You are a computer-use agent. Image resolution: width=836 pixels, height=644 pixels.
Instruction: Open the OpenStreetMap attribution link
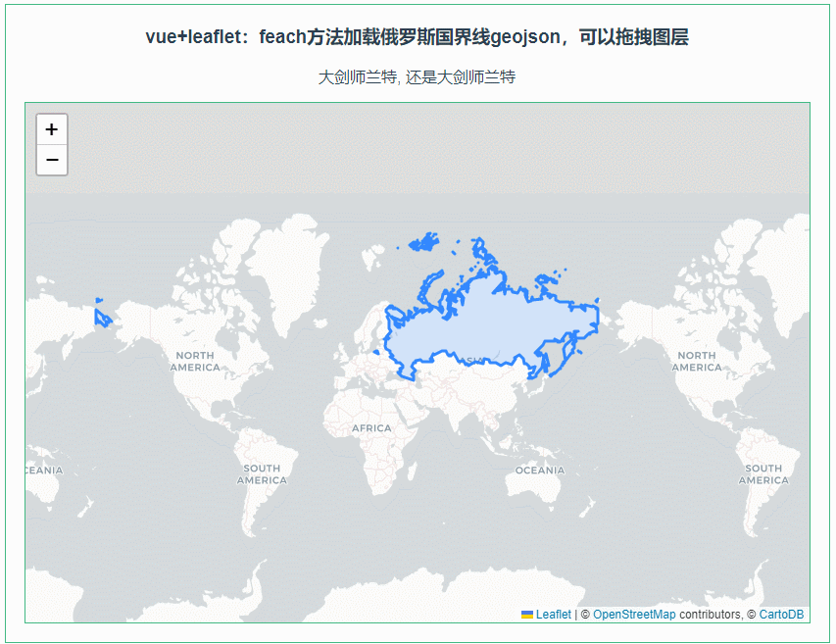click(x=634, y=615)
